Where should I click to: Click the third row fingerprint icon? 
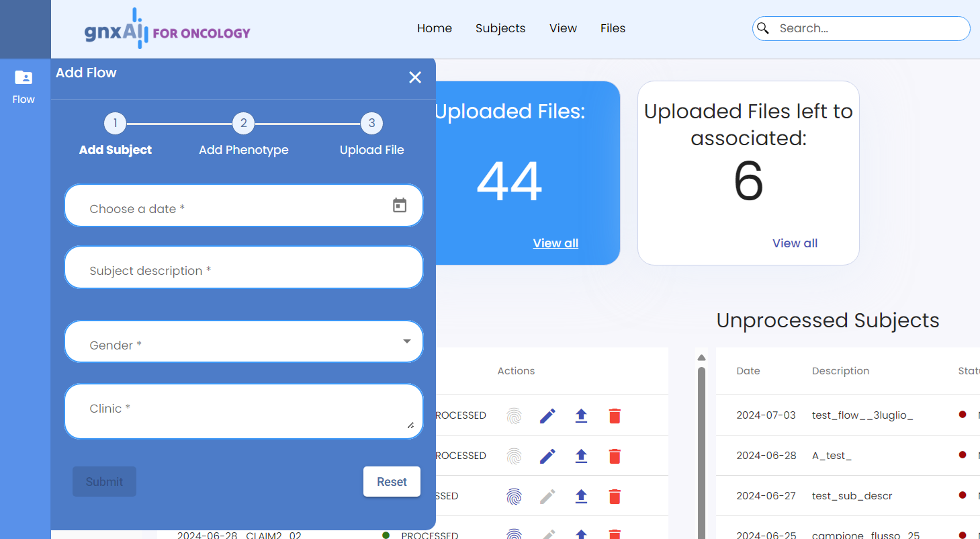click(x=514, y=497)
